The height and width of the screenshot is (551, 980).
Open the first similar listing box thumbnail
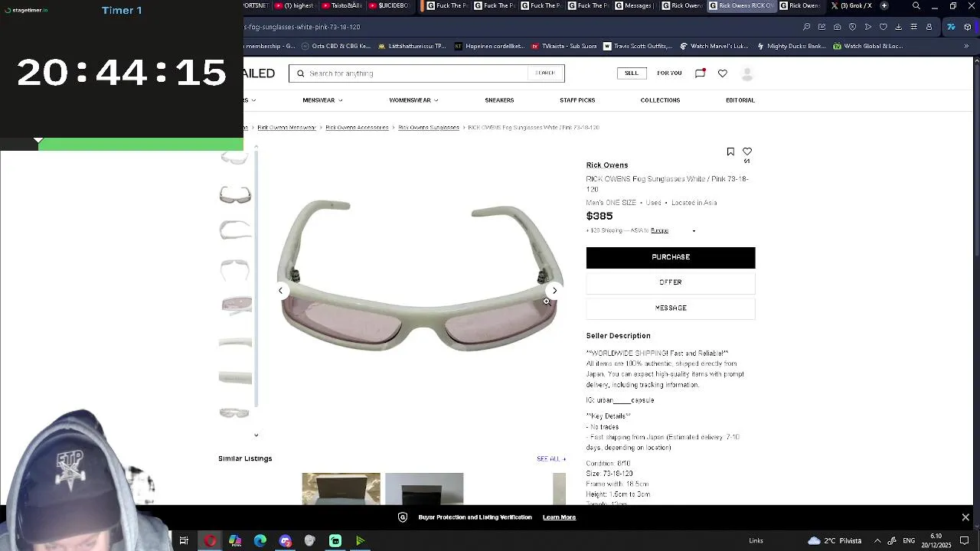pyautogui.click(x=341, y=488)
